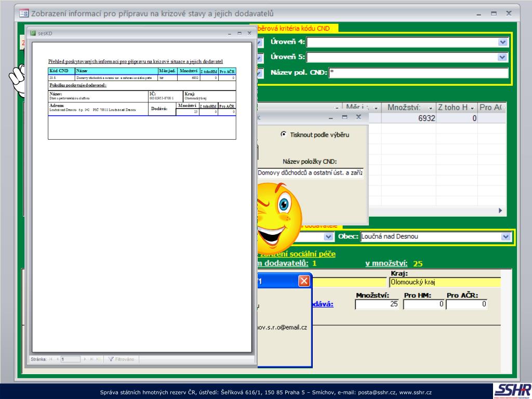Click the new record navigator arrow in sesKD
Viewport: 532px width, 399px height.
pyautogui.click(x=98, y=359)
